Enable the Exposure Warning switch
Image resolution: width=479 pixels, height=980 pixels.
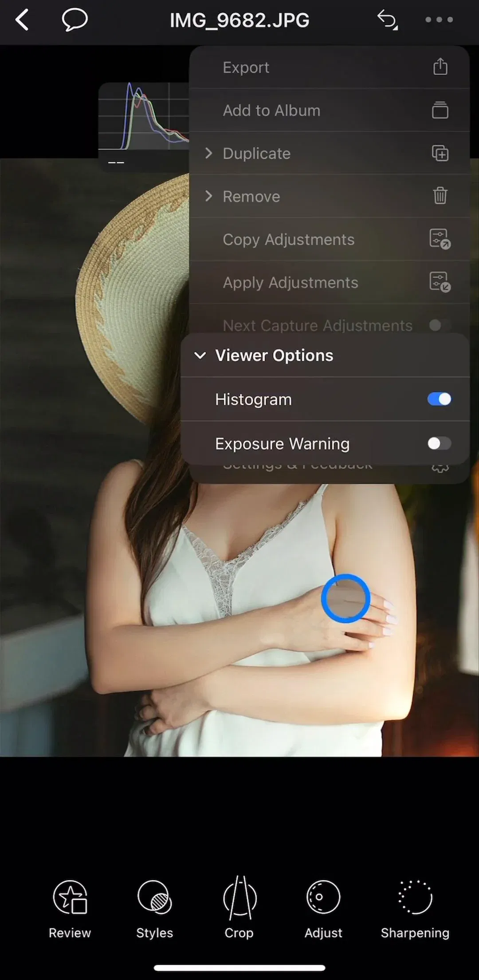click(439, 443)
